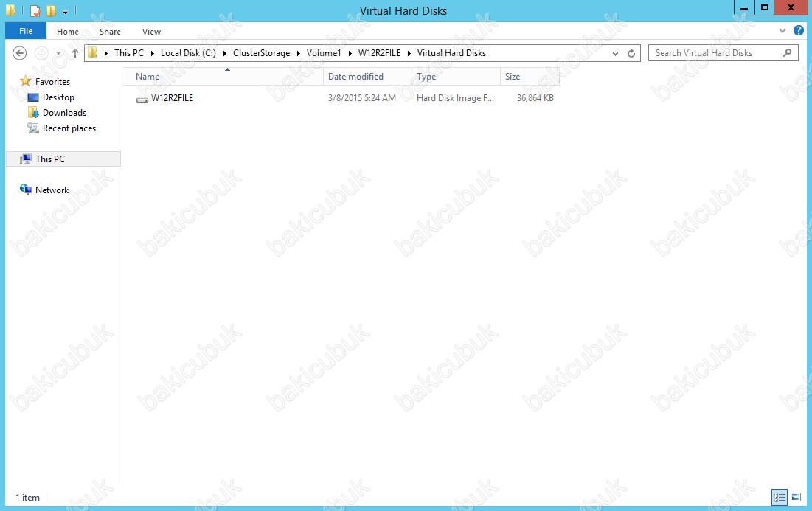Screen dimensions: 812x511
Task: Navigate to Local Disk (C:) in the address bar
Action: [x=188, y=53]
